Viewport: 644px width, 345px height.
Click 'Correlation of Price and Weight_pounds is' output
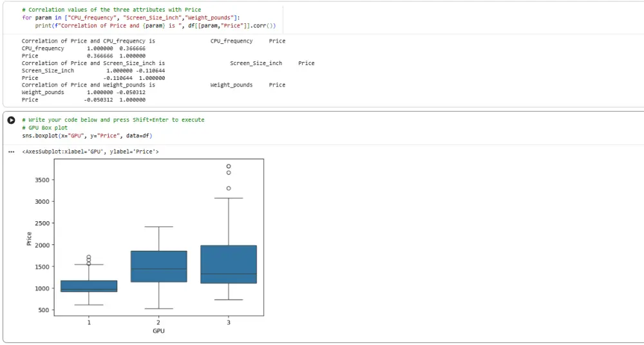(x=88, y=85)
